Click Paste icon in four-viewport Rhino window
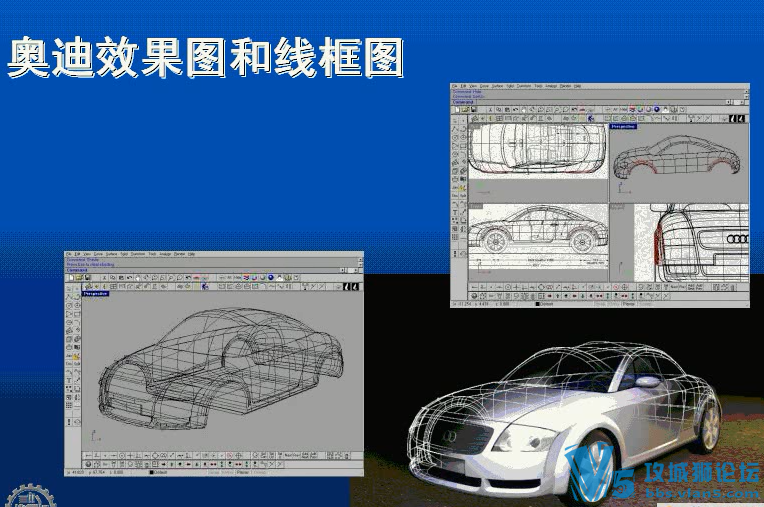The height and width of the screenshot is (507, 764). (507, 109)
